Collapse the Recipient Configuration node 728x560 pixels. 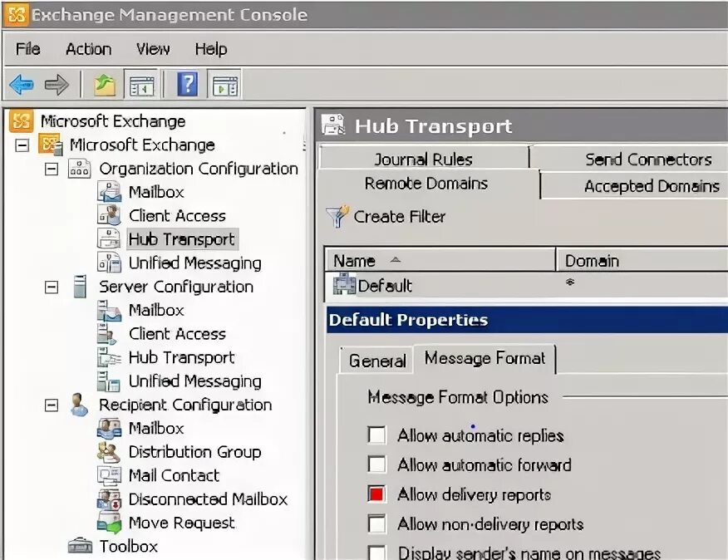pyautogui.click(x=51, y=405)
